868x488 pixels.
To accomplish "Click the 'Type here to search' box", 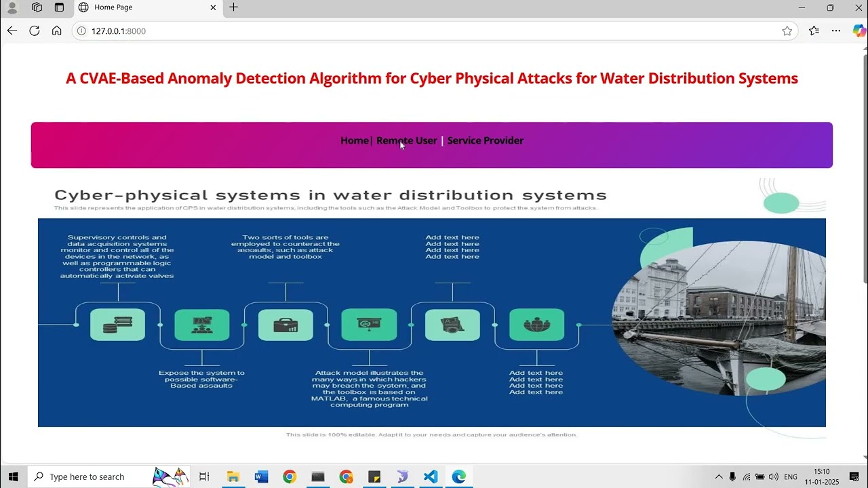I will (x=108, y=476).
